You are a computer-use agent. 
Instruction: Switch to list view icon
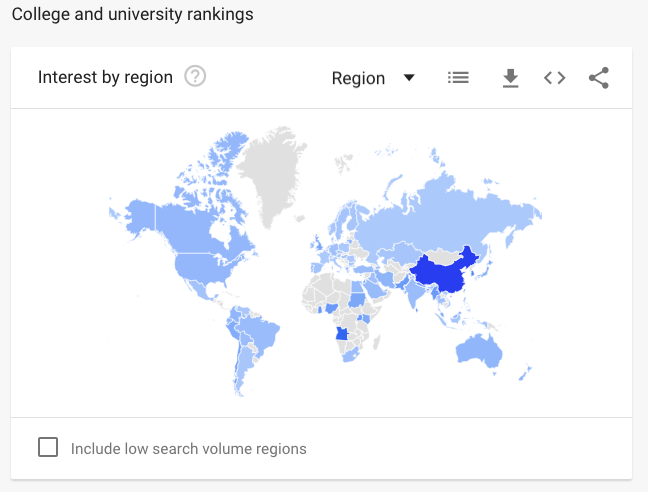click(x=458, y=77)
